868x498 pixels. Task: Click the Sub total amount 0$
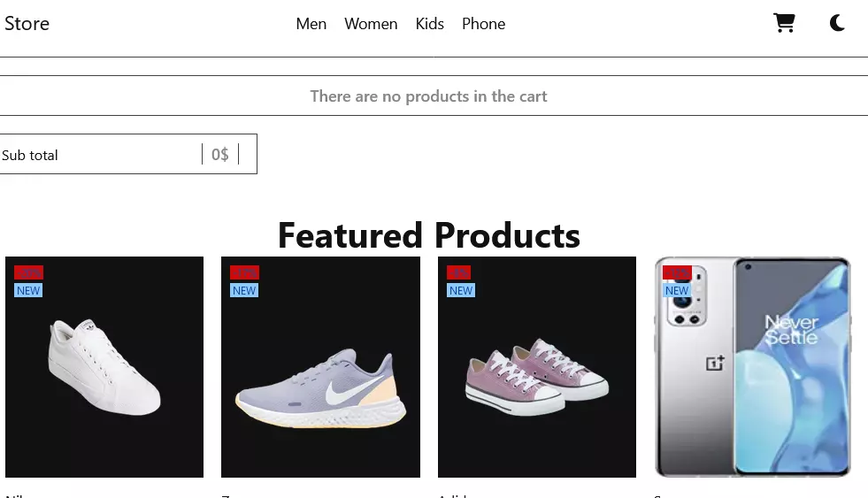click(220, 155)
